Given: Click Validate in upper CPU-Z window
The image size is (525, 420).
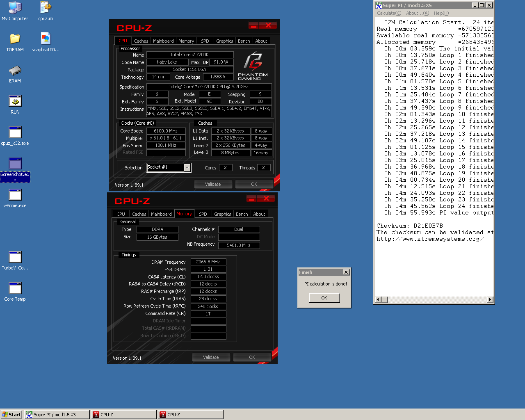Looking at the screenshot, I should (213, 184).
